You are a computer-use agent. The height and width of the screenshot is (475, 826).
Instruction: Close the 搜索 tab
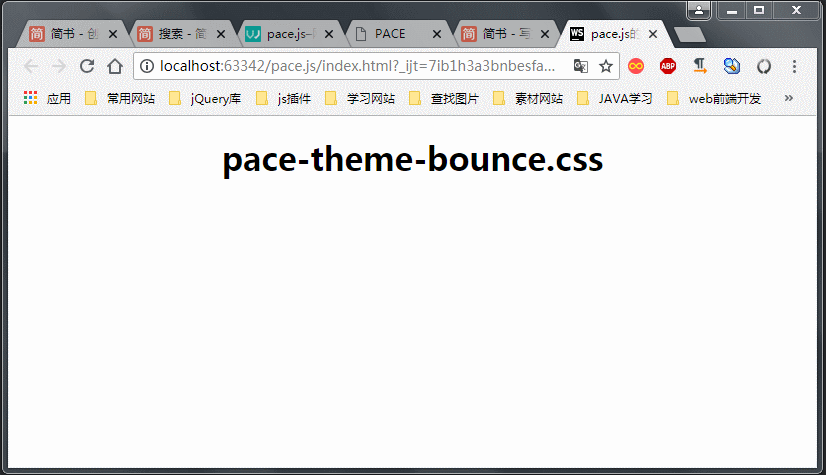221,34
